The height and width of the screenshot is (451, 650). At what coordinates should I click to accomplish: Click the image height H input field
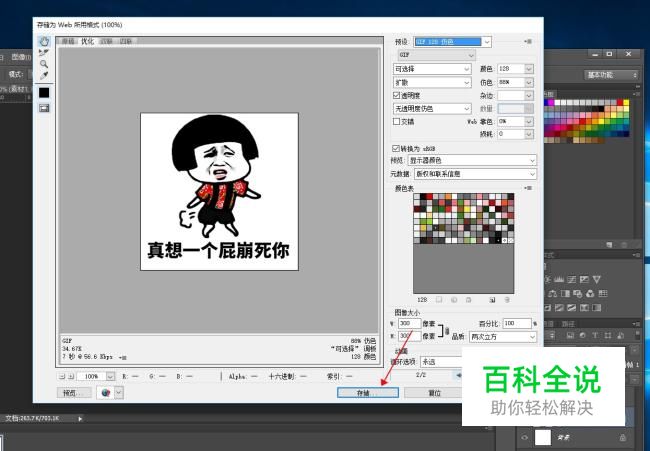(x=409, y=336)
